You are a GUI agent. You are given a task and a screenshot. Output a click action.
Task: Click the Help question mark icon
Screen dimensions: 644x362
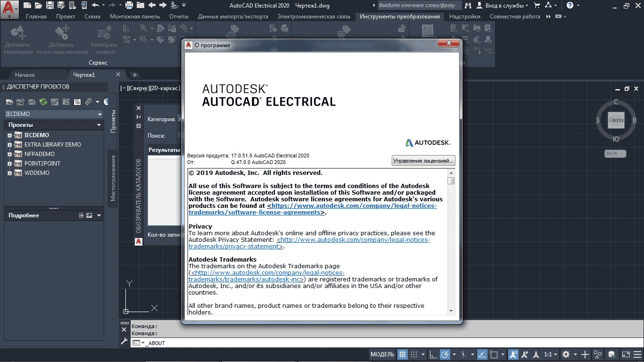click(x=570, y=5)
